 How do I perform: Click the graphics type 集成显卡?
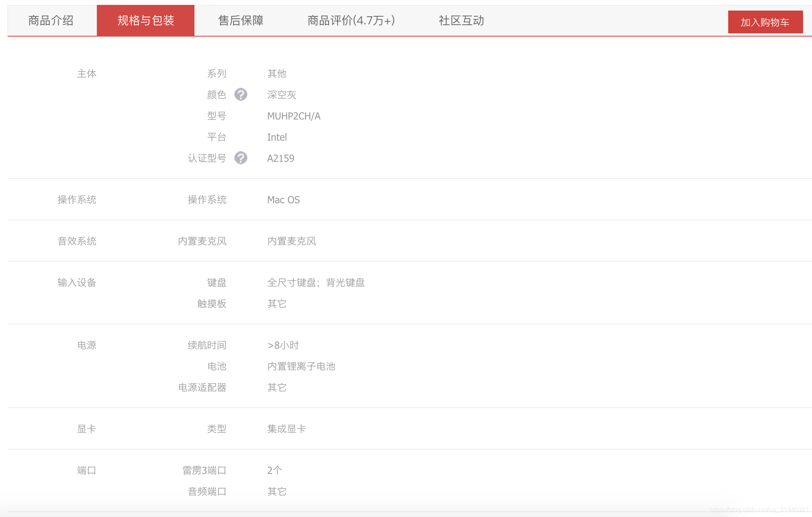(x=286, y=428)
